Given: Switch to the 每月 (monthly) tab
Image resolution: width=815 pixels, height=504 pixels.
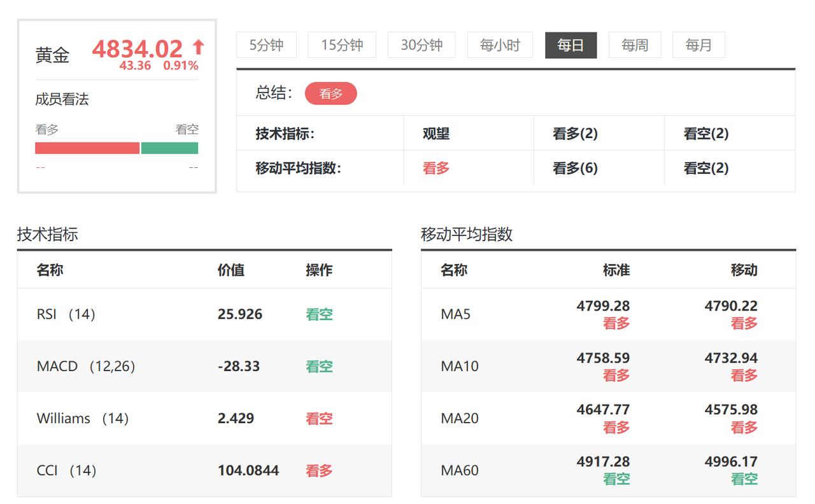Looking at the screenshot, I should click(x=698, y=45).
